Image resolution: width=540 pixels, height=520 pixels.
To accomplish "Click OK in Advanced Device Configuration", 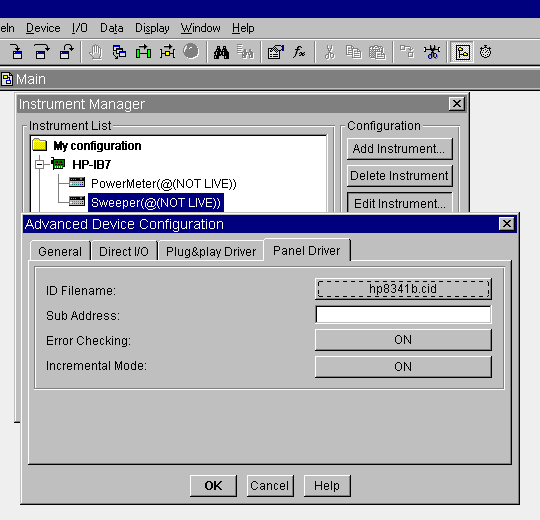I will [213, 486].
